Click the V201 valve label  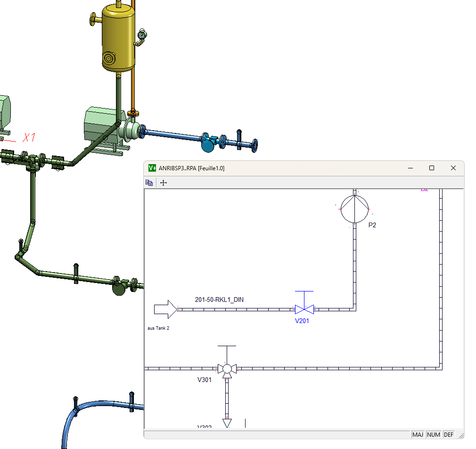click(302, 321)
